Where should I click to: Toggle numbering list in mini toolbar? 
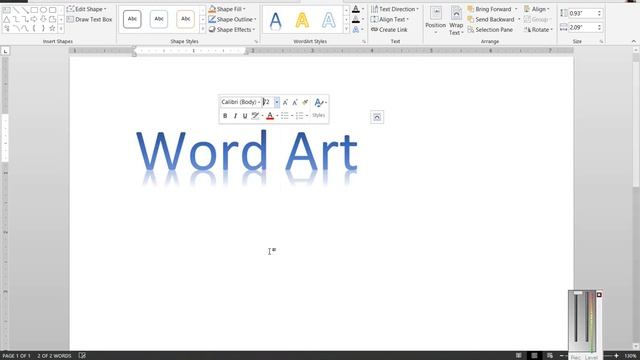300,116
